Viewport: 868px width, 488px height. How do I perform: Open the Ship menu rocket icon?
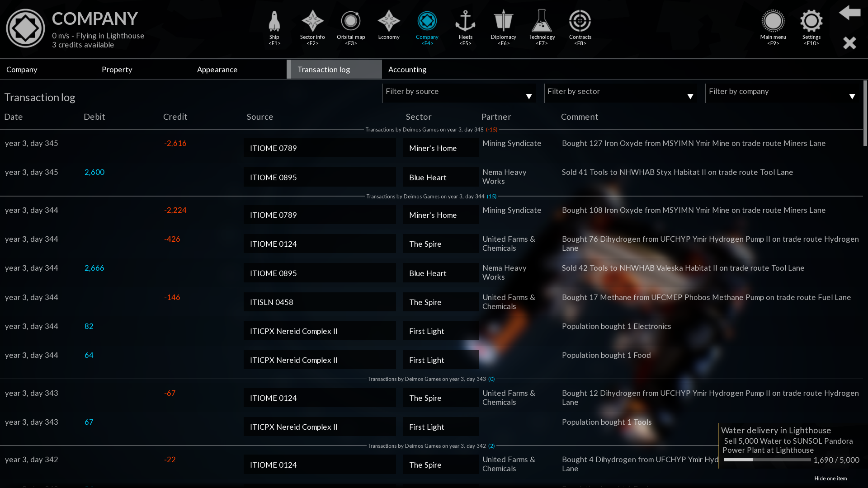pyautogui.click(x=274, y=22)
